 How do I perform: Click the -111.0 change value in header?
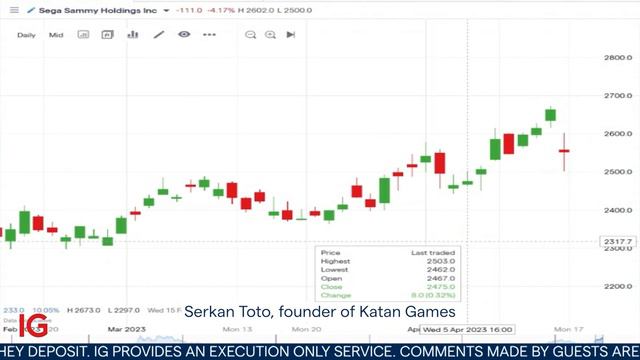point(189,10)
